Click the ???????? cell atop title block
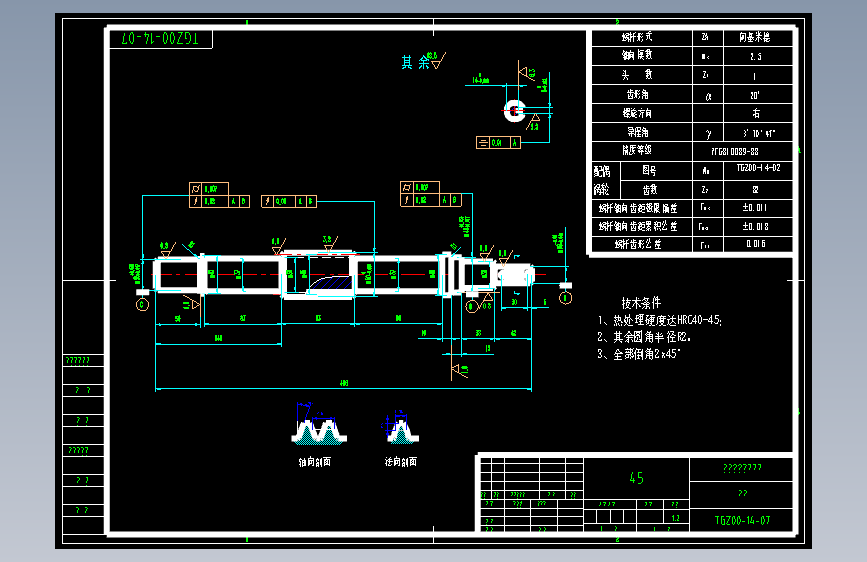 742,467
